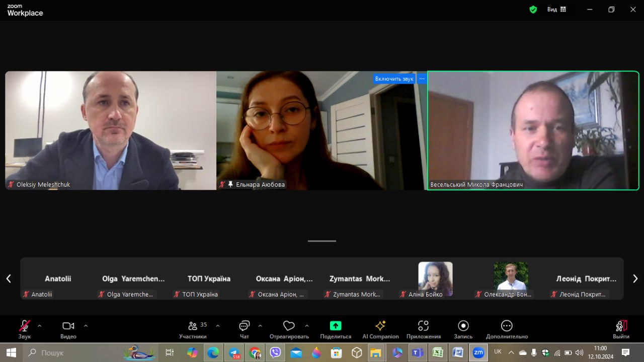Select Oleksiy Meleshchuk's video tile
The width and height of the screenshot is (644, 362).
coord(111,130)
